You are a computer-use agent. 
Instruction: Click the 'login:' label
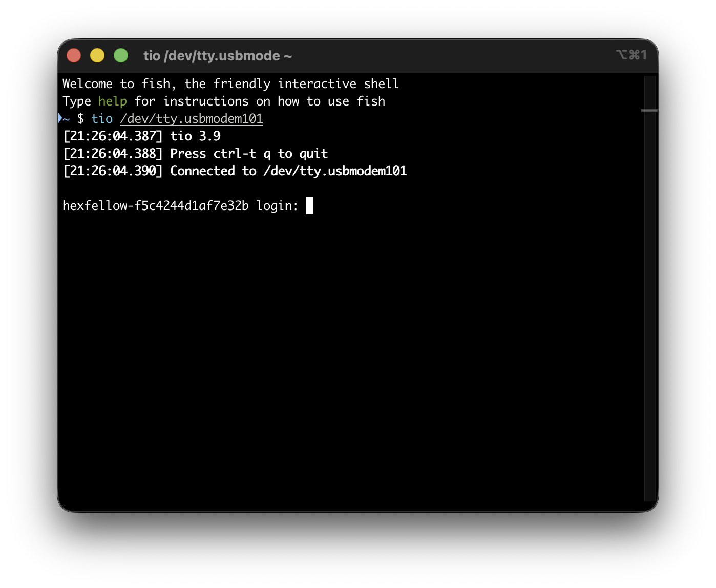(x=277, y=206)
